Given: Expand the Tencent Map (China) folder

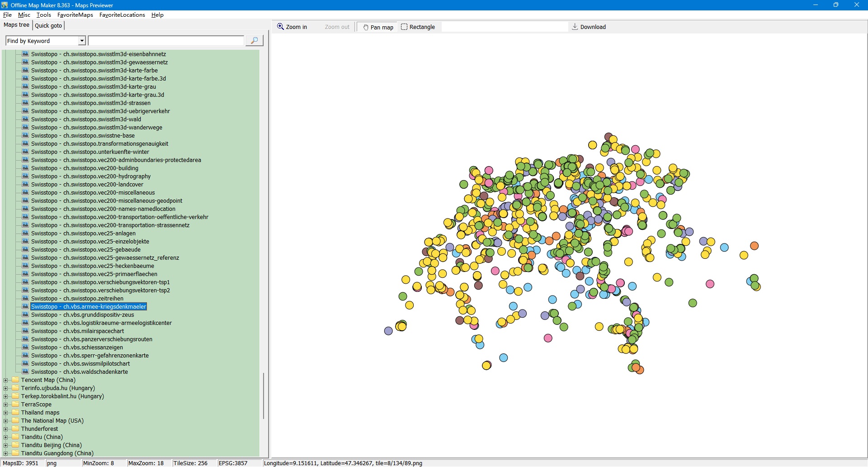Looking at the screenshot, I should [6, 380].
